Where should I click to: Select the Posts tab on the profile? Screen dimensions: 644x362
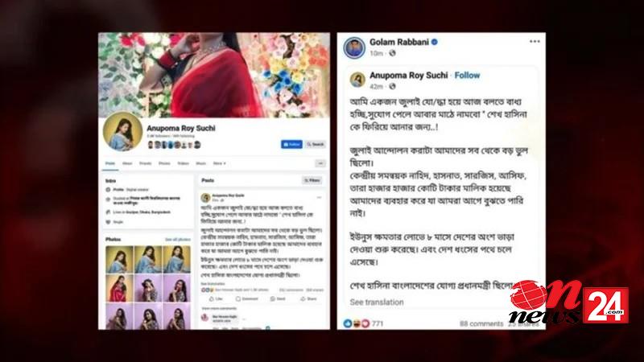(110, 163)
